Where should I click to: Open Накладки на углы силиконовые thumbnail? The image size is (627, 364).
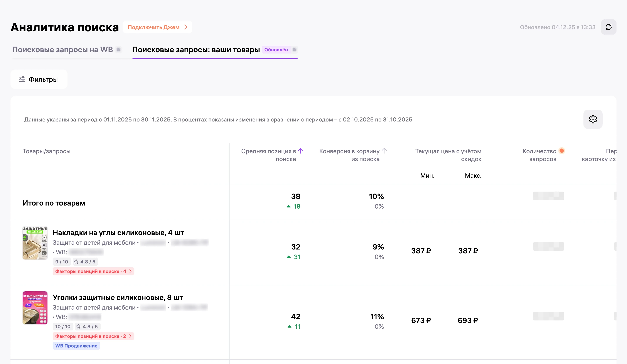pos(35,243)
